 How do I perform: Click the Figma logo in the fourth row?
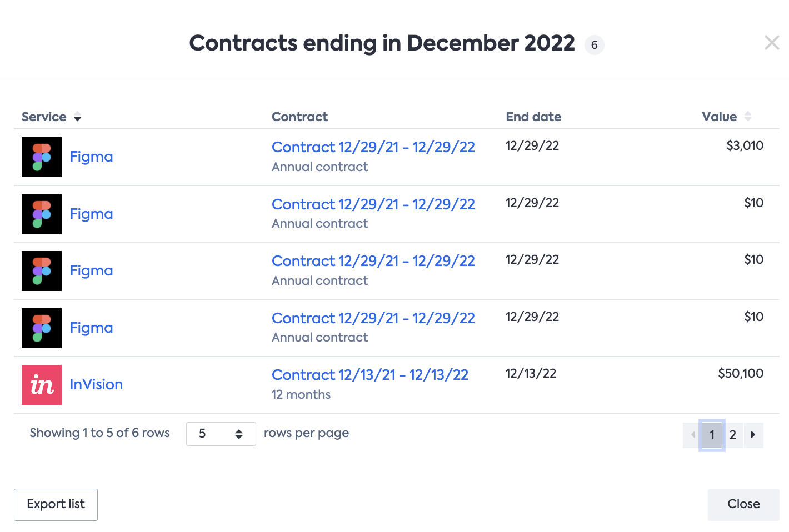point(42,328)
